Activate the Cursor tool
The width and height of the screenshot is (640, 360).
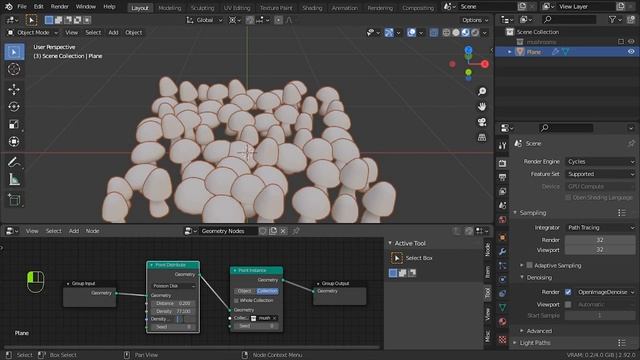pyautogui.click(x=14, y=69)
